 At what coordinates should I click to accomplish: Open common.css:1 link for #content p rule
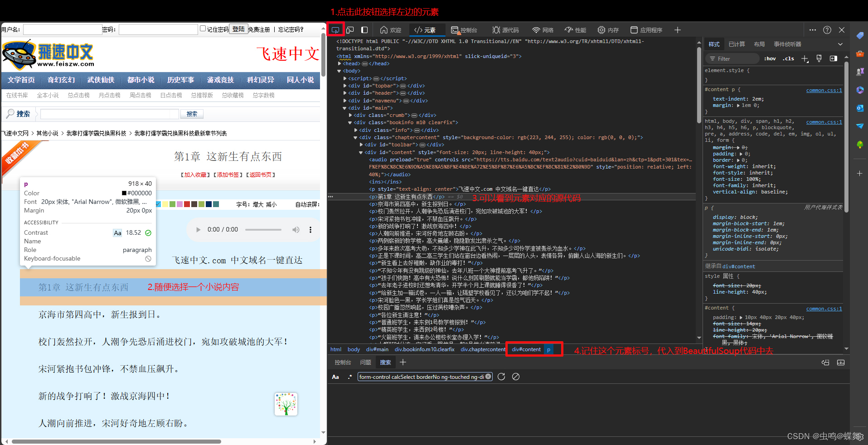[824, 90]
